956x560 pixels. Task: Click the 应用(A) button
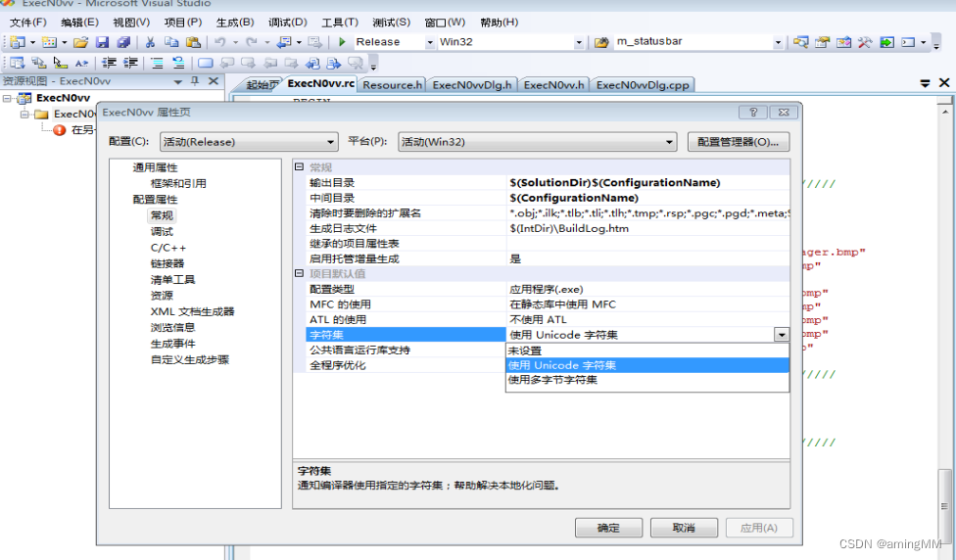759,528
